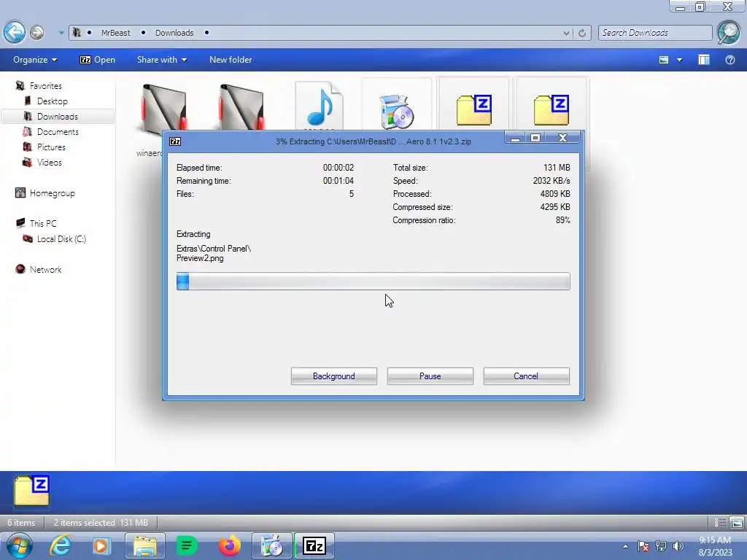747x560 pixels.
Task: Select Documents in navigation pane
Action: click(x=58, y=131)
